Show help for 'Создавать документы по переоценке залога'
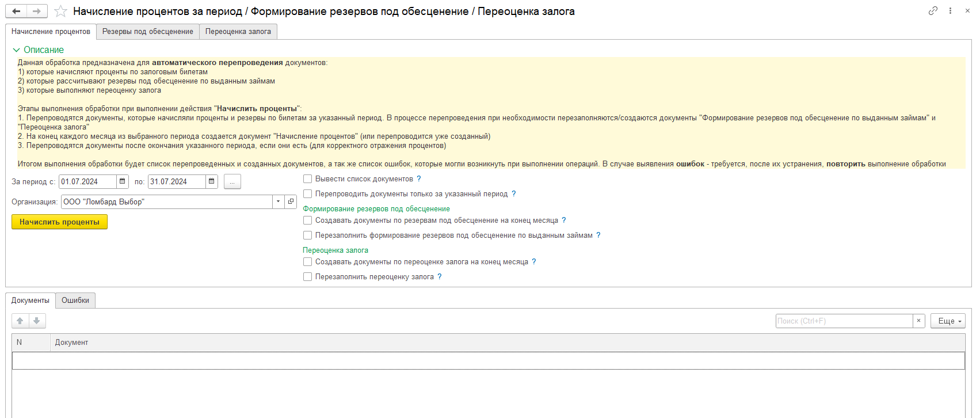The image size is (980, 418). [x=534, y=262]
